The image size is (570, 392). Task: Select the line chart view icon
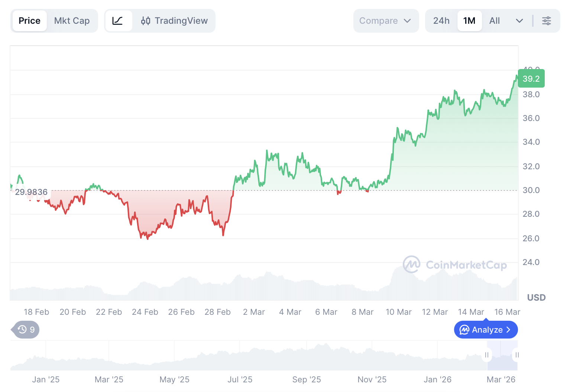[x=118, y=21]
